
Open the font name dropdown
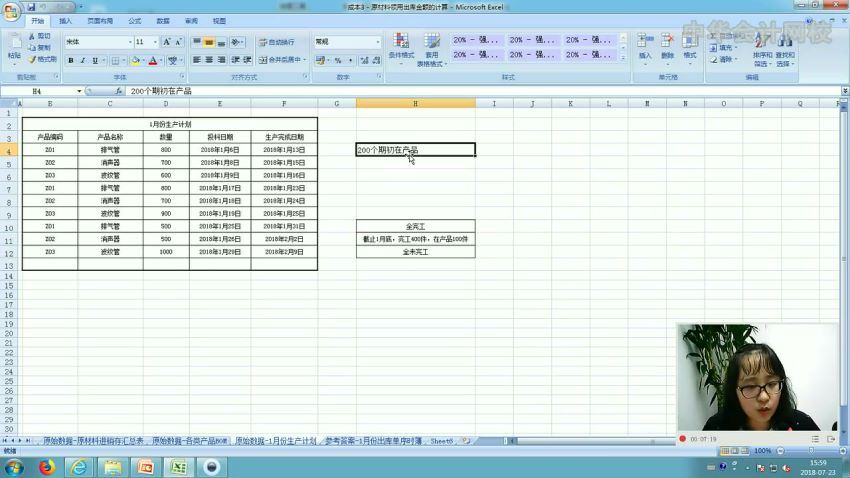(130, 42)
